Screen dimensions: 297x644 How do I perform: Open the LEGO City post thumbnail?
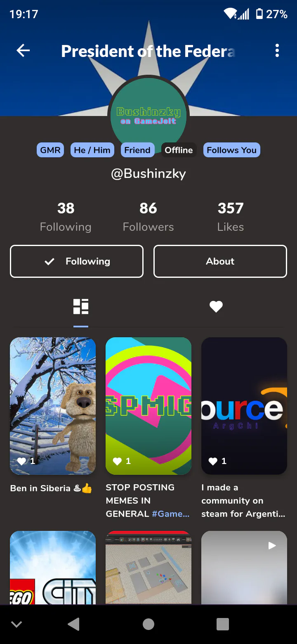tap(53, 568)
